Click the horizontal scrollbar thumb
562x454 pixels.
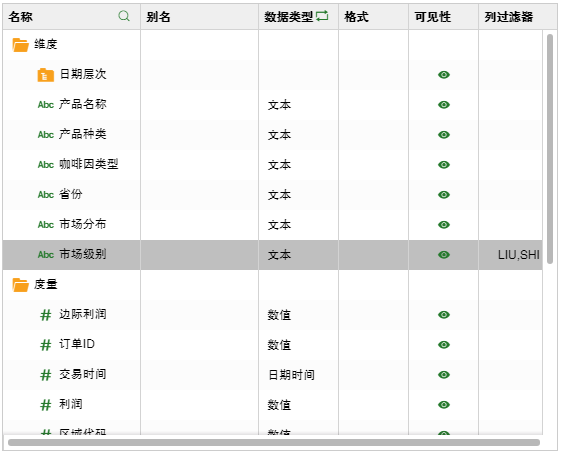tap(274, 443)
